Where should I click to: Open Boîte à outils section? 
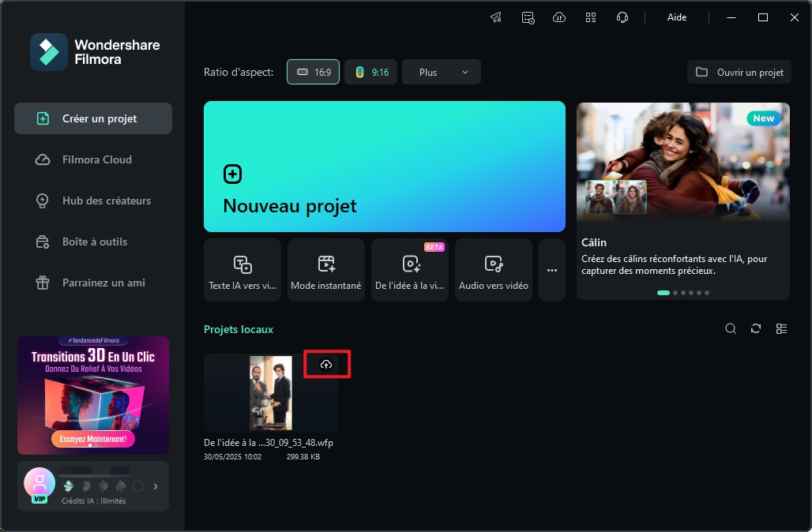(x=93, y=242)
